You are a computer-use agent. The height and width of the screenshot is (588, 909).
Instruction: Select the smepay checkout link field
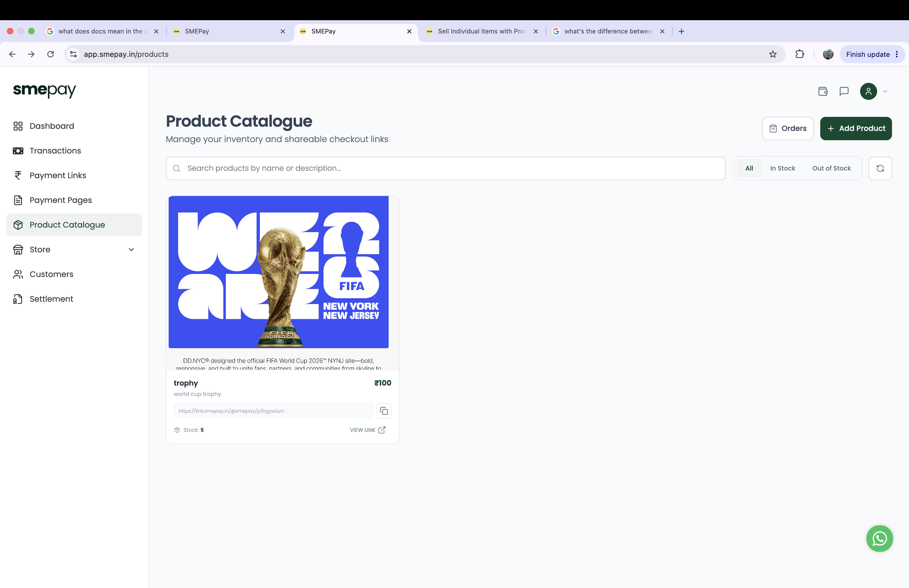[273, 411]
